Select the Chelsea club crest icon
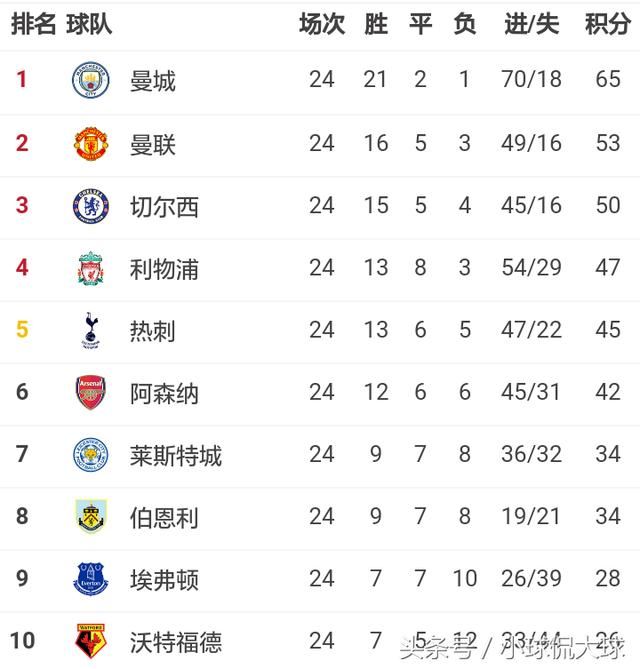Screen dimensions: 640x669 pyautogui.click(x=91, y=206)
